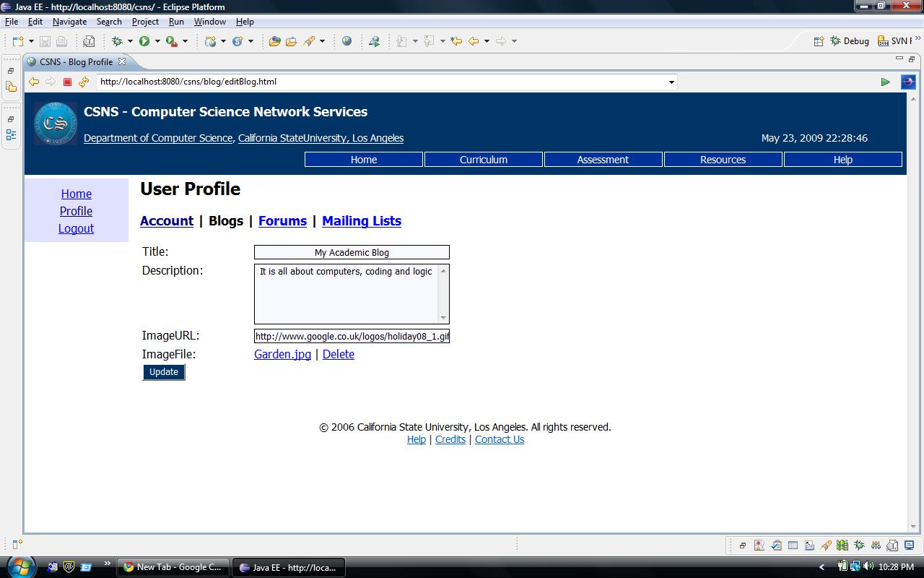Expand the New wizard dropdown arrow

(31, 41)
